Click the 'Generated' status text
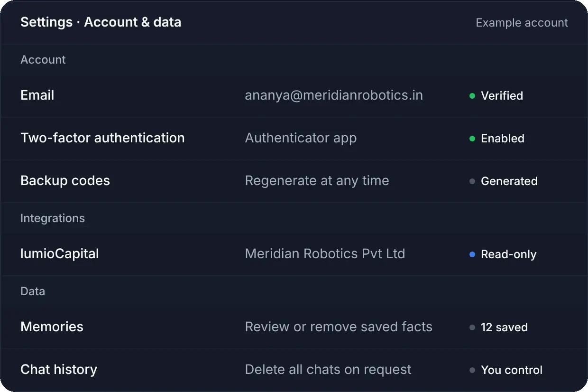Image resolution: width=588 pixels, height=392 pixels. pyautogui.click(x=509, y=181)
